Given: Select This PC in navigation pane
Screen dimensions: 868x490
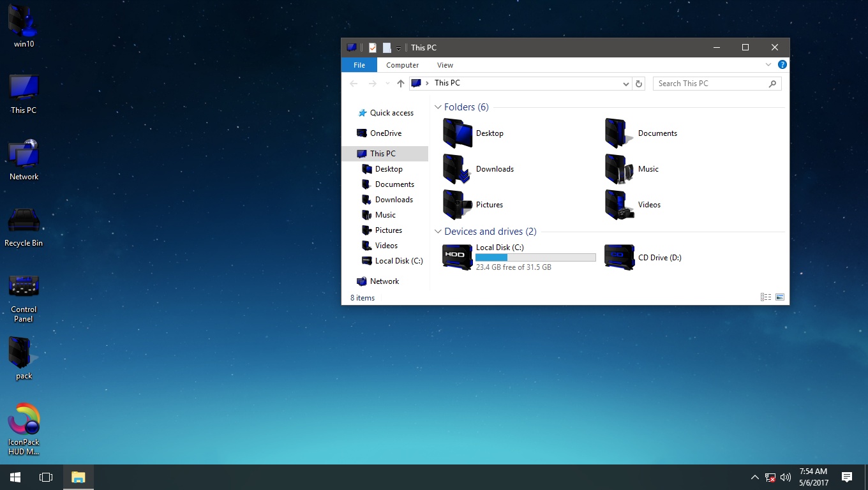Looking at the screenshot, I should 385,154.
